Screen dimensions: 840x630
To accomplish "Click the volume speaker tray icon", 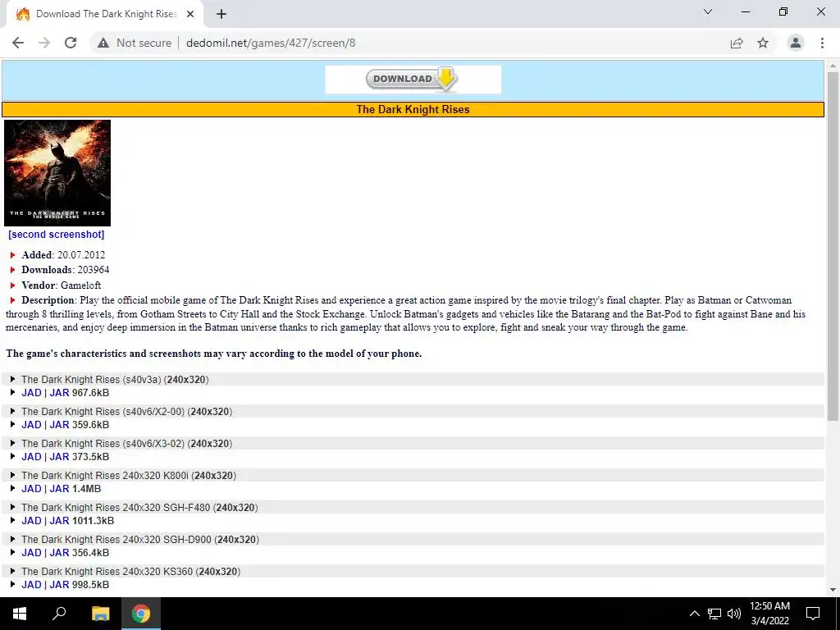I will click(734, 614).
